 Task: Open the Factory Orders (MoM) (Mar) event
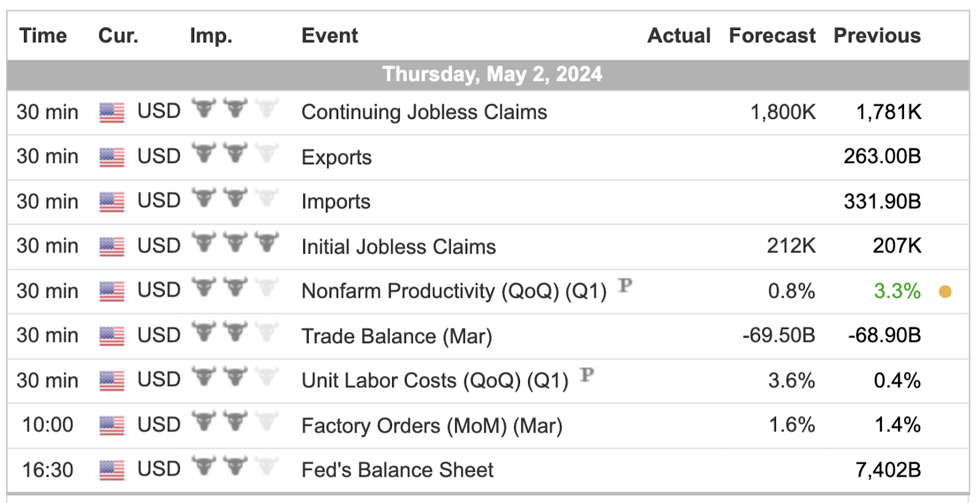tap(432, 425)
